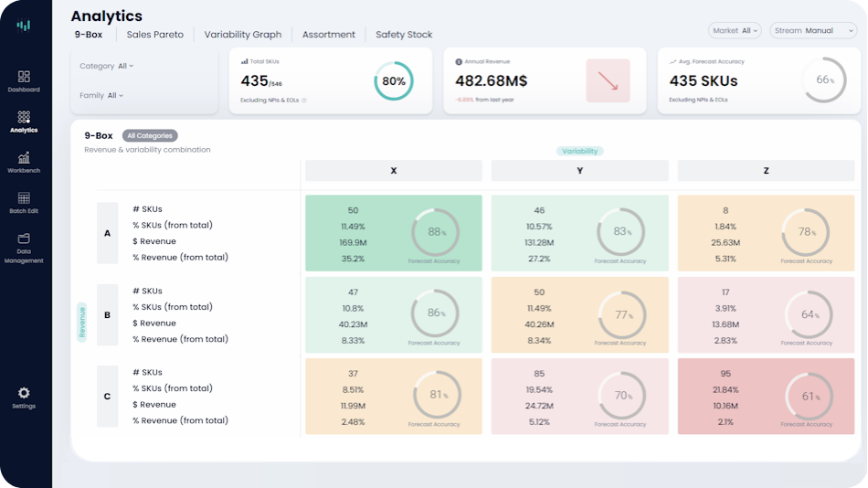Select the AX cell with 50 SKUs

[393, 233]
